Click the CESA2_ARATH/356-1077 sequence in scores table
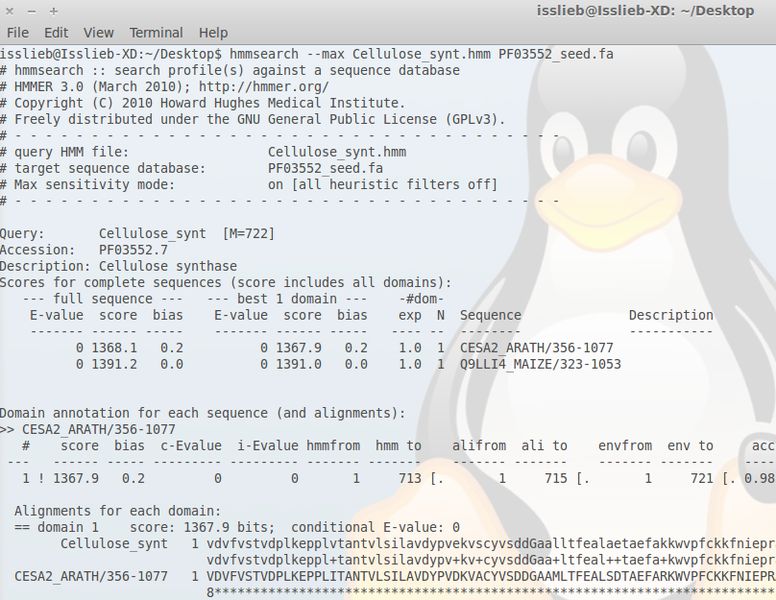The width and height of the screenshot is (776, 600). (x=536, y=348)
